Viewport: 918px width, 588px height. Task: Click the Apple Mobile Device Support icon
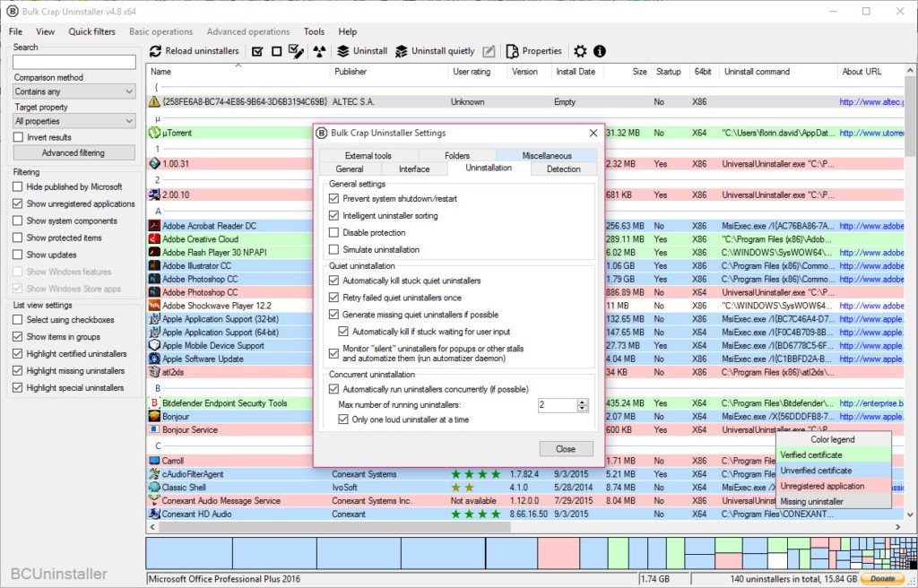[154, 345]
